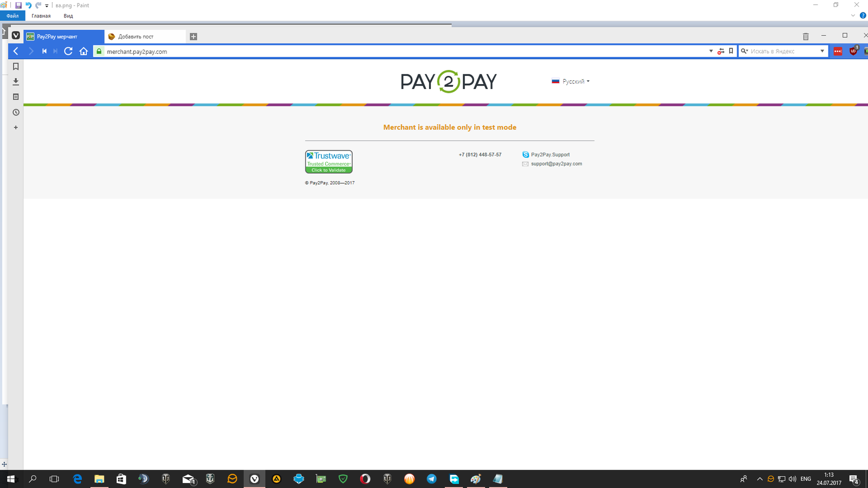Expand the search field history dropdown

822,51
